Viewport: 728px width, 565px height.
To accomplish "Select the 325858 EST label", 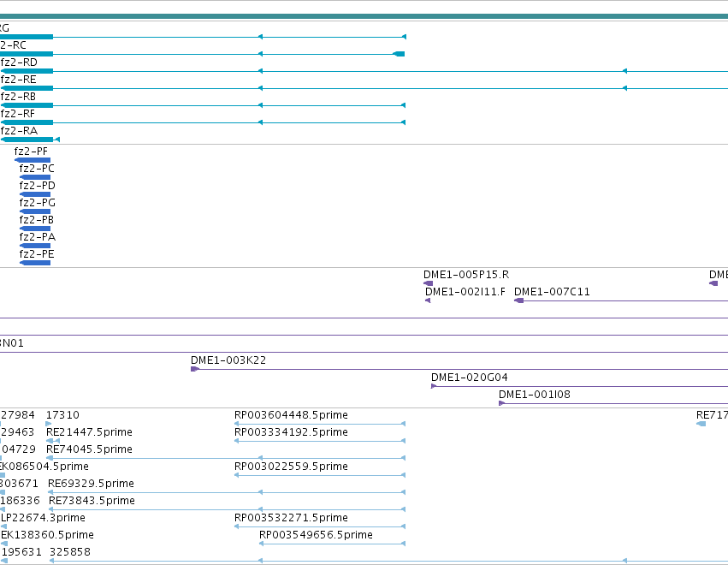I will coord(70,552).
